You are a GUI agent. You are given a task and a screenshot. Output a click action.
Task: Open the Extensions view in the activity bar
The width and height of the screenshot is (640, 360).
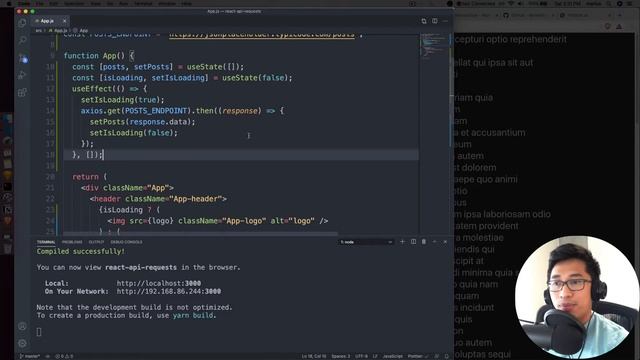[22, 93]
